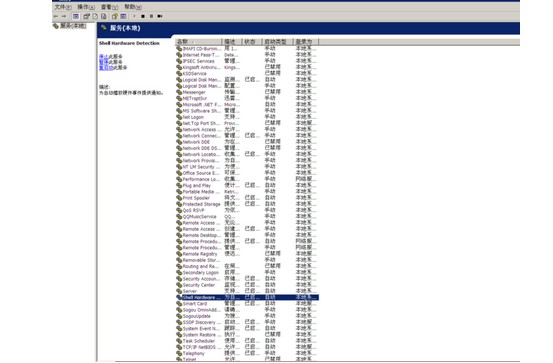Sort by the 状态 column header
The image size is (553, 363).
click(x=252, y=42)
